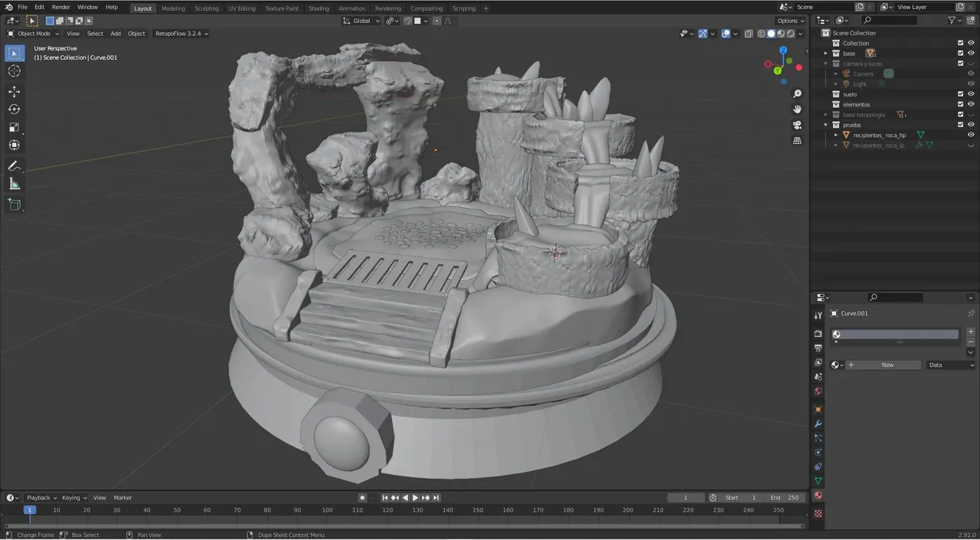Open the Global transform orientation dropdown
This screenshot has width=980, height=540.
(x=363, y=21)
